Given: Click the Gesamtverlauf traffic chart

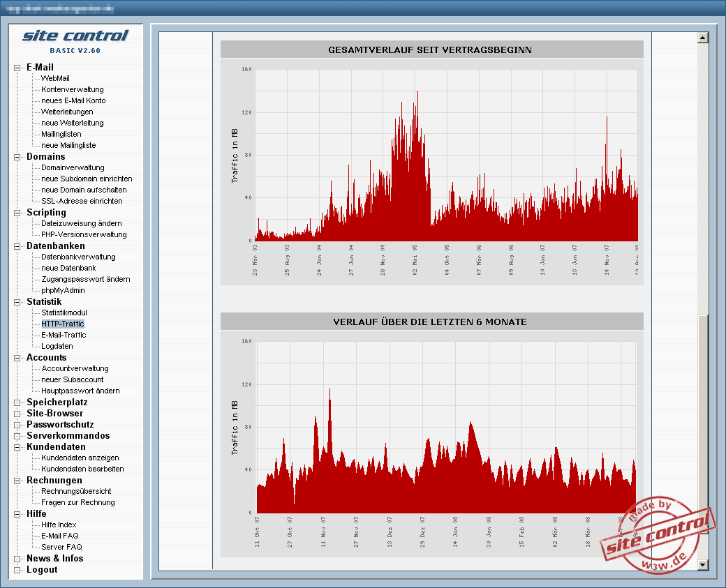Looking at the screenshot, I should (432, 172).
